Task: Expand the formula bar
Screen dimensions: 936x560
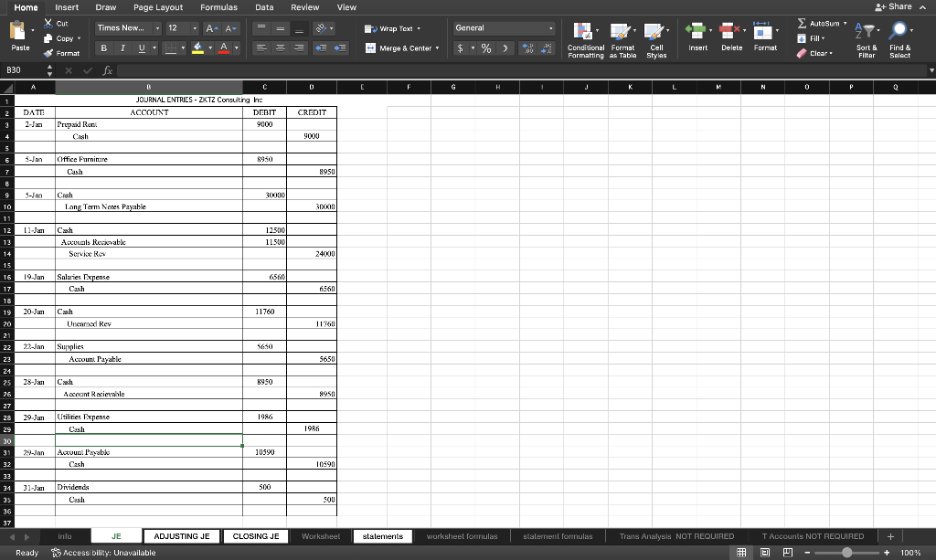Action: coord(931,70)
